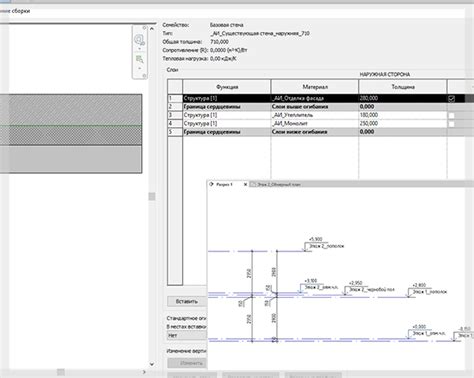Image resolution: width=474 pixels, height=378 pixels.
Task: Expand the steering wheel options arrow
Action: (x=139, y=49)
